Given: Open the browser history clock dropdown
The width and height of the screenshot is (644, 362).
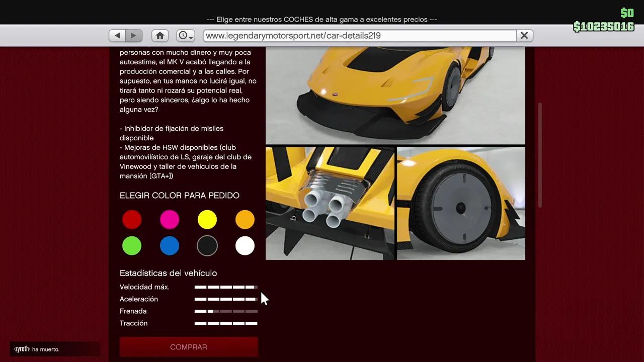Looking at the screenshot, I should (185, 35).
